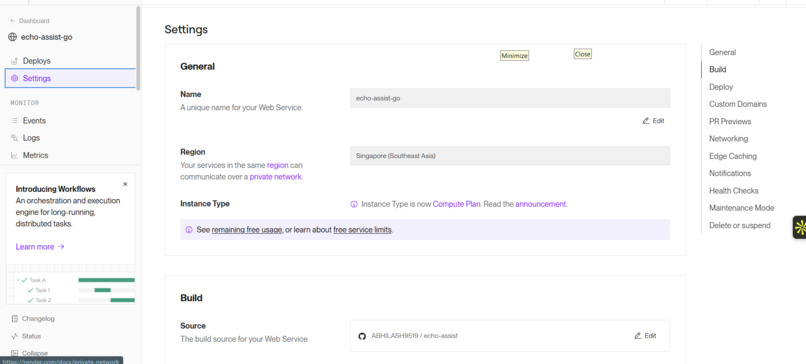Screen dimensions: 806x364
Task: Click info icon beside Instance Type notice
Action: pyautogui.click(x=354, y=204)
